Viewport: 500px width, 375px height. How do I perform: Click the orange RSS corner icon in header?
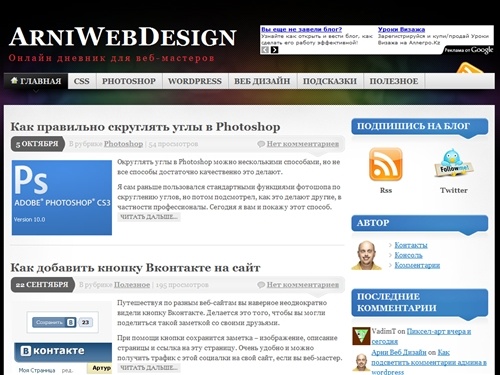tap(470, 68)
